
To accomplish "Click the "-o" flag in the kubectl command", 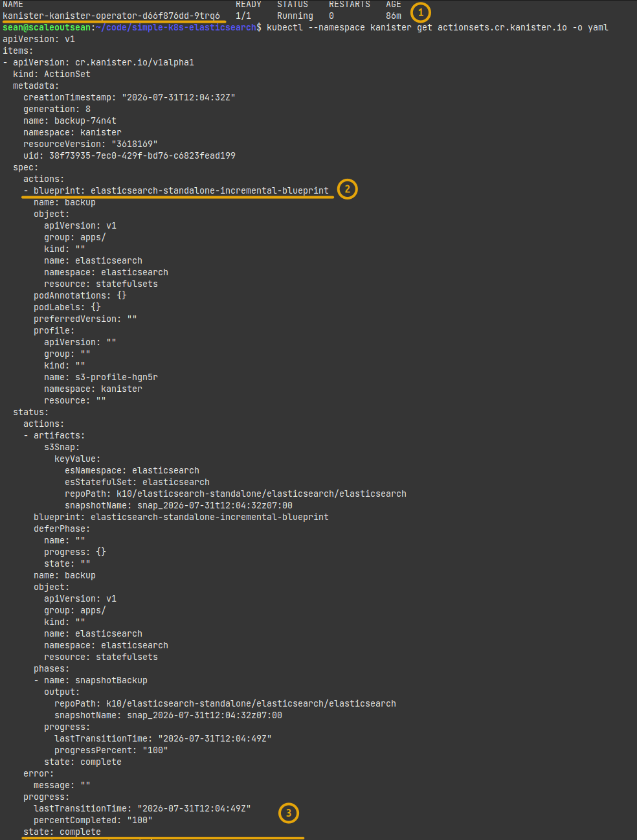I will (x=577, y=27).
